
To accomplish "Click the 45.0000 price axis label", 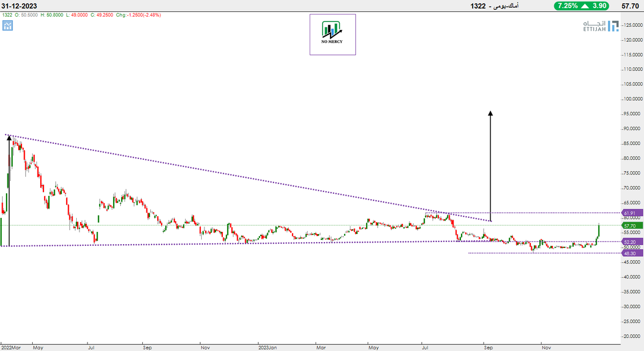I will (633, 262).
